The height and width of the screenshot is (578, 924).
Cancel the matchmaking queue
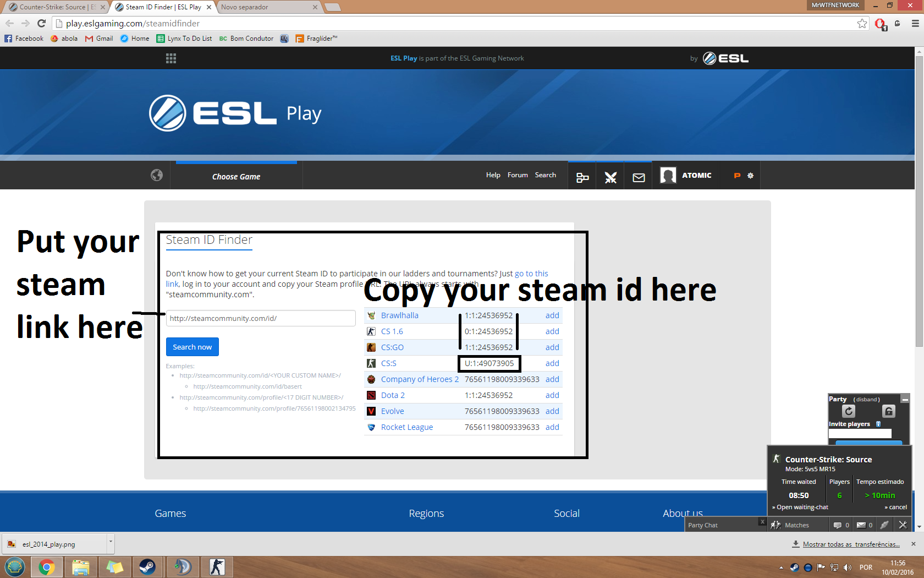pyautogui.click(x=896, y=508)
